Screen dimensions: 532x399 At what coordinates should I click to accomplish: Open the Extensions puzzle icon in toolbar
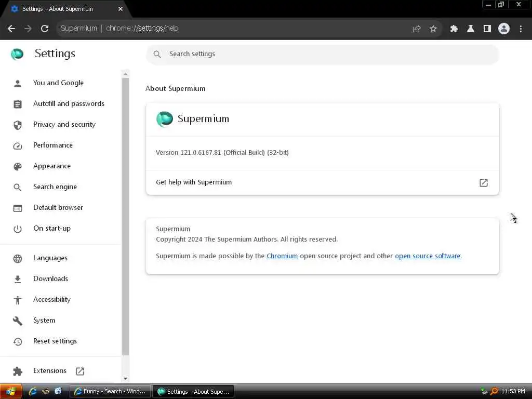tap(454, 29)
